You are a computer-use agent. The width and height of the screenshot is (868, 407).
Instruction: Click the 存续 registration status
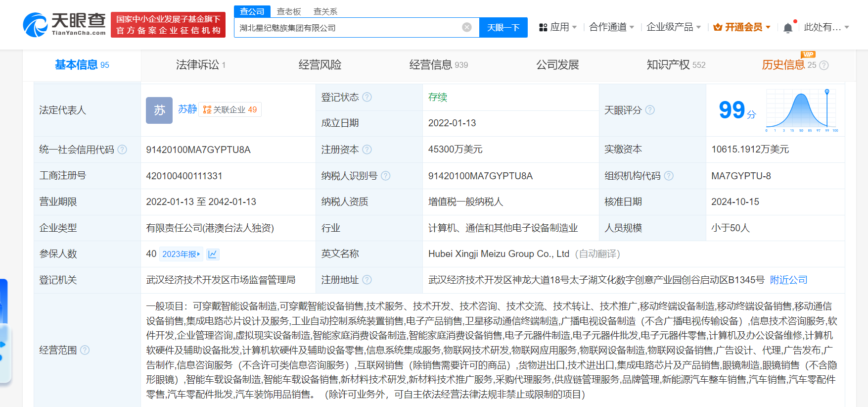point(438,97)
